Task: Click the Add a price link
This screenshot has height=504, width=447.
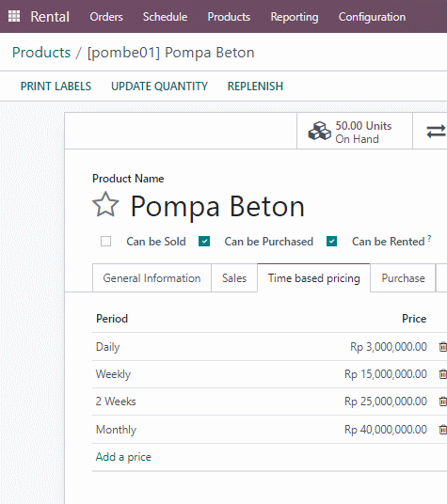Action: (x=123, y=457)
